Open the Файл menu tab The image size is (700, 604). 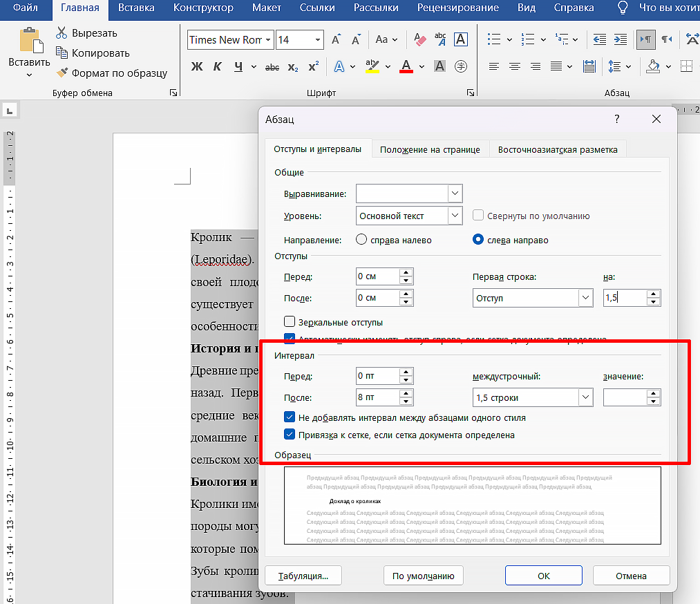(x=26, y=8)
